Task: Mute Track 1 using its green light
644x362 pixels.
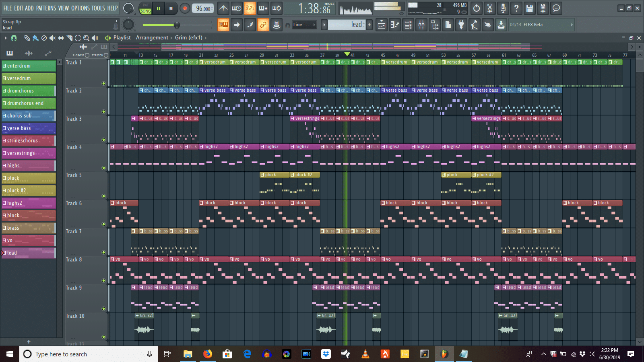Action: point(103,84)
